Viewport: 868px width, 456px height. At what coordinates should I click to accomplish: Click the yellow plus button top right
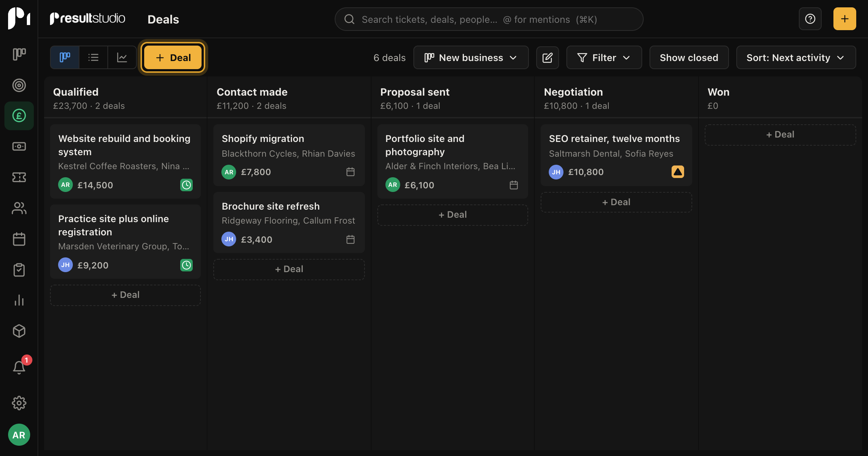pyautogui.click(x=844, y=19)
